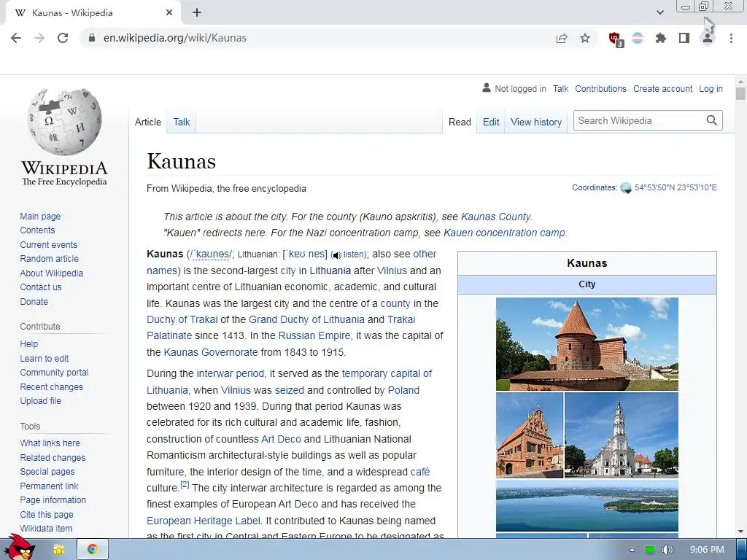The image size is (747, 560).
Task: Open the user Talk link at top
Action: (x=561, y=88)
